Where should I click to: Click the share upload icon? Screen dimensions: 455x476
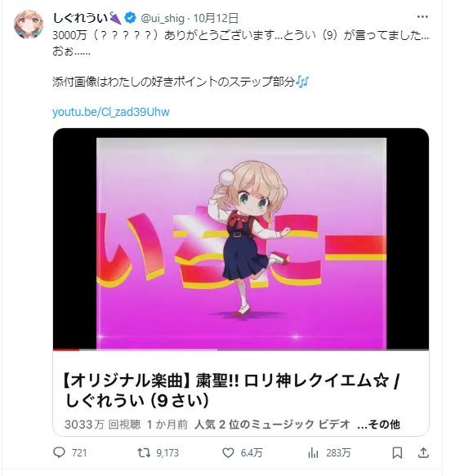pos(423,452)
